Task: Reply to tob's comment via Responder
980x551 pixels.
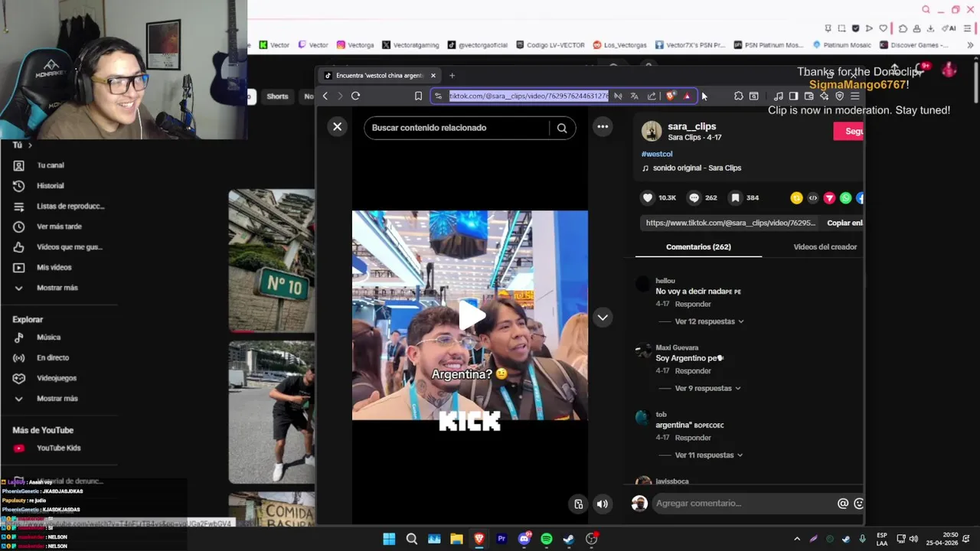Action: click(x=693, y=438)
